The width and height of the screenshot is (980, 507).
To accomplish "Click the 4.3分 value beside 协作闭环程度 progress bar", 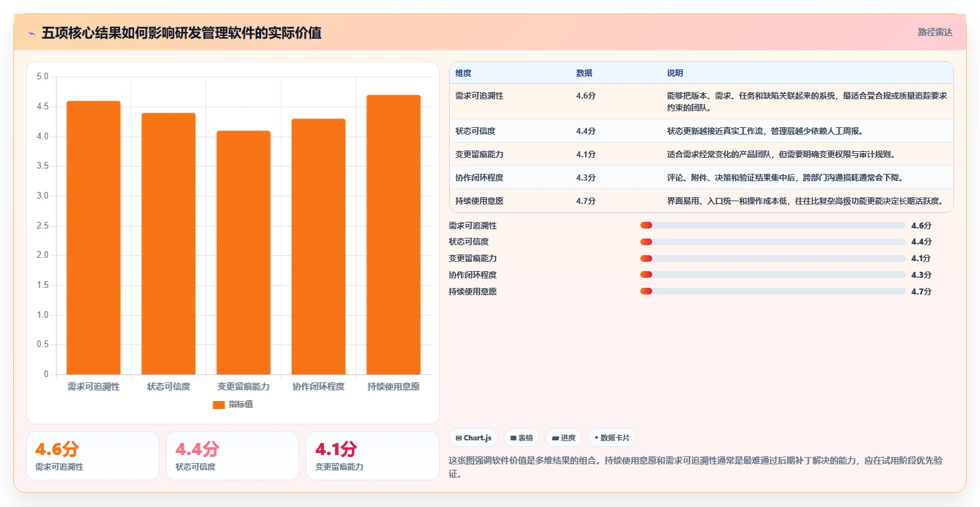I will [x=921, y=275].
